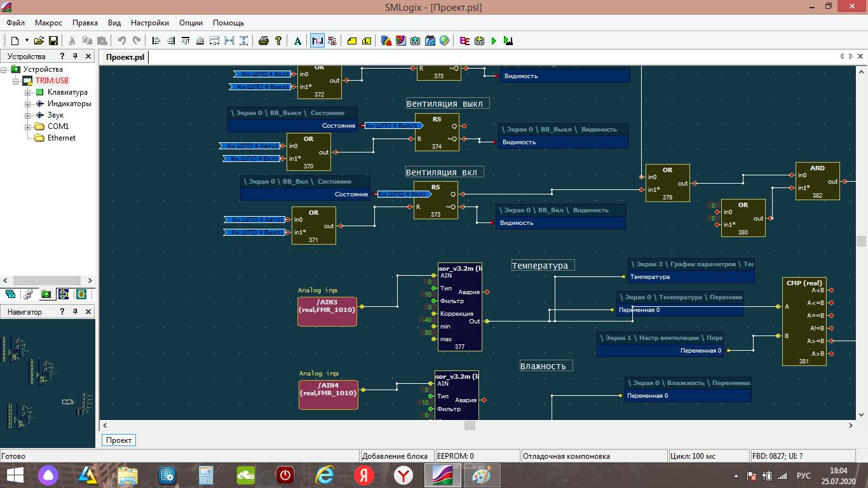Select the Ethernet item in device tree
The height and width of the screenshot is (488, 868).
[x=61, y=138]
